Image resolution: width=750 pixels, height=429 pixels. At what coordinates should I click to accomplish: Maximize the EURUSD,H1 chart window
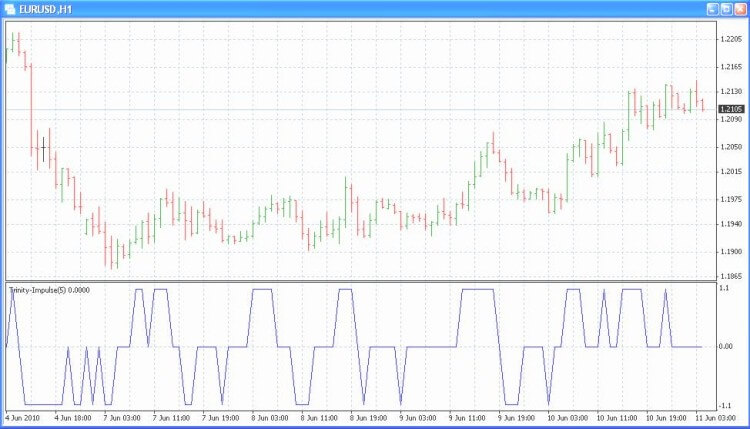(726, 9)
